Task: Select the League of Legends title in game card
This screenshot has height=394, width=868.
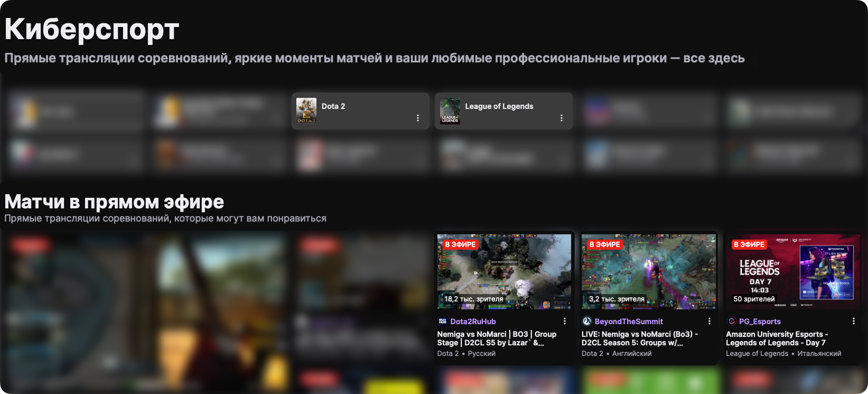Action: coord(499,106)
